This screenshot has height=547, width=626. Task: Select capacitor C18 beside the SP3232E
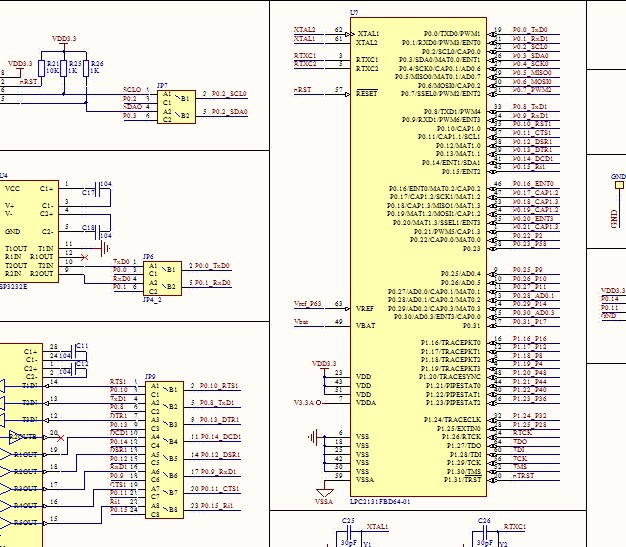[96, 231]
